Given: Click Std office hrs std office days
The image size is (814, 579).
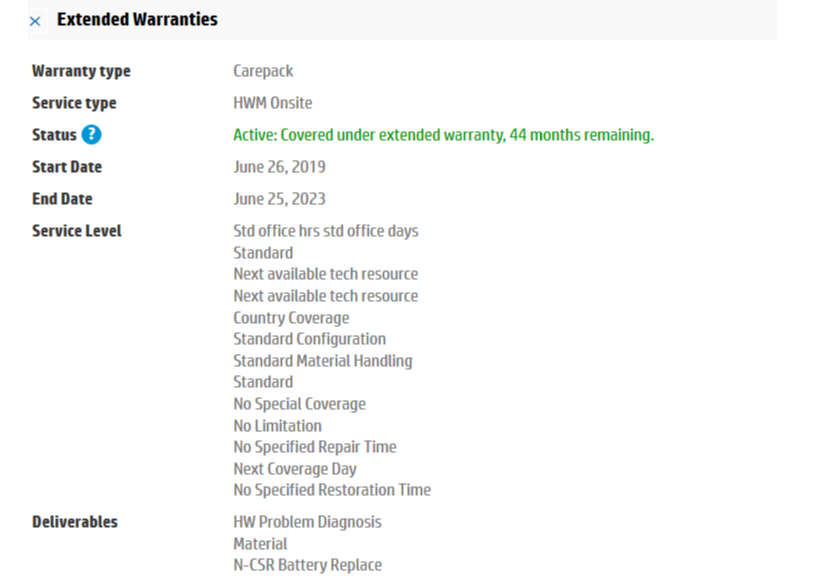Looking at the screenshot, I should 326,231.
